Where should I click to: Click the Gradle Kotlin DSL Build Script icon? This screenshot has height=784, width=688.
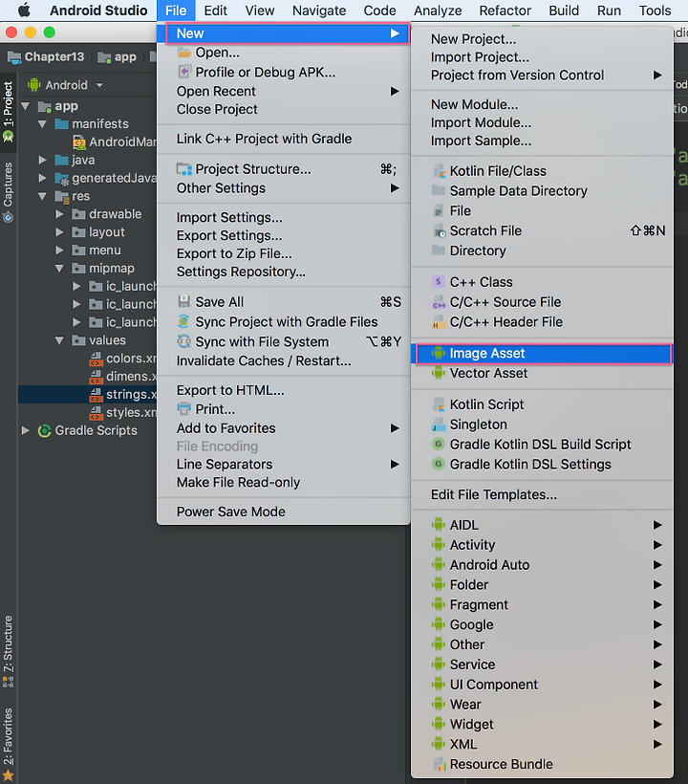pos(439,444)
